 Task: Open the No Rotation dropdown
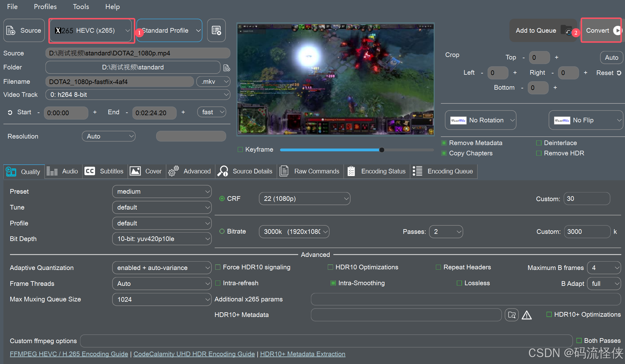(480, 120)
